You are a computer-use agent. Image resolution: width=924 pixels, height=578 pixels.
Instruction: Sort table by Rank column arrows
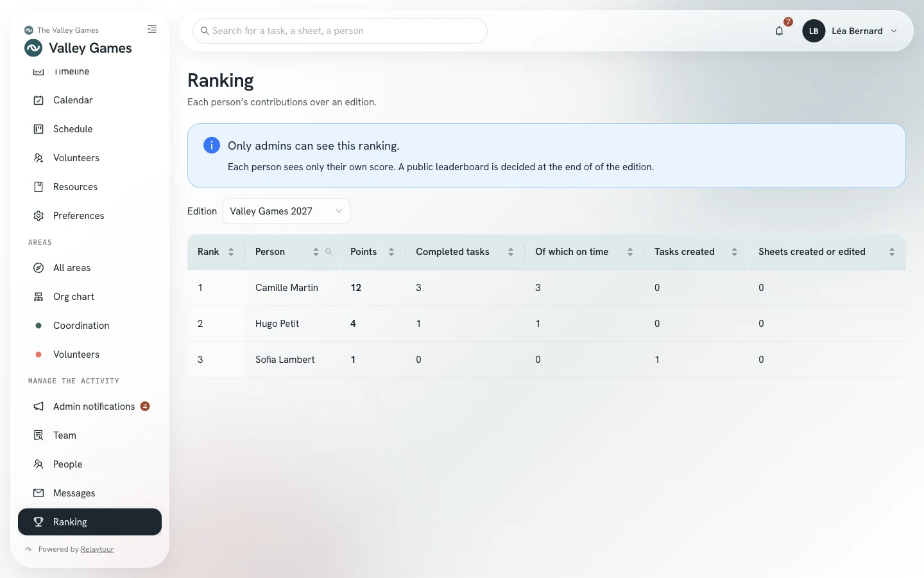[231, 252]
